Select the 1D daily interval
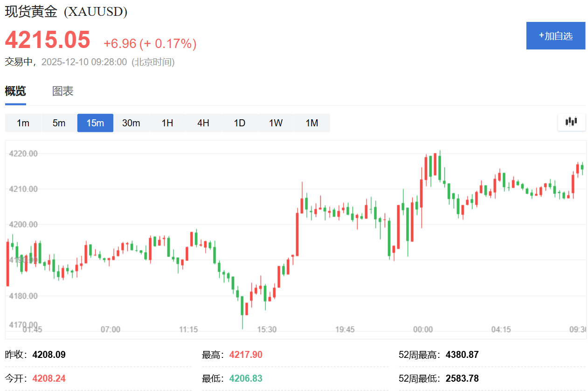Image resolution: width=588 pixels, height=391 pixels. click(240, 123)
